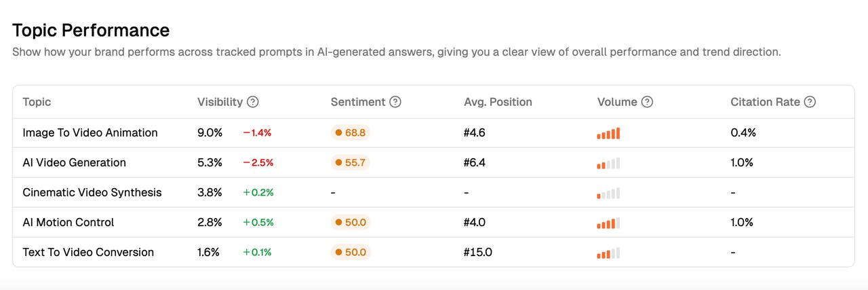Click the 68.8 sentiment badge

(351, 132)
